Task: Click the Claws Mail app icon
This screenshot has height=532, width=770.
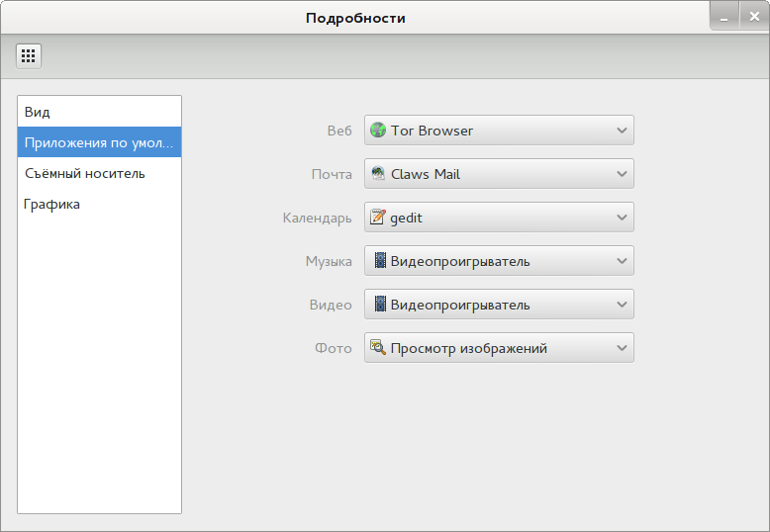Action: pos(378,174)
